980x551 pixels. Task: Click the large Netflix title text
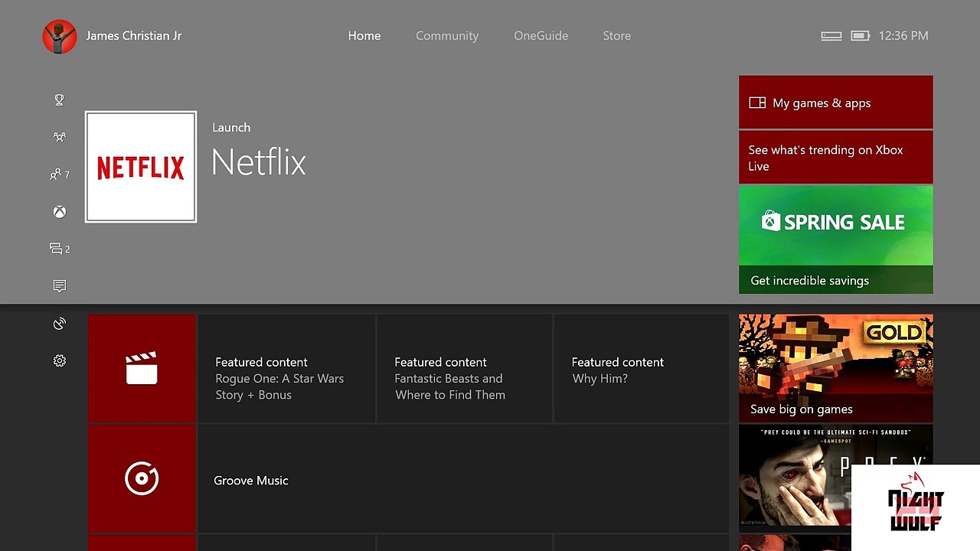[259, 162]
